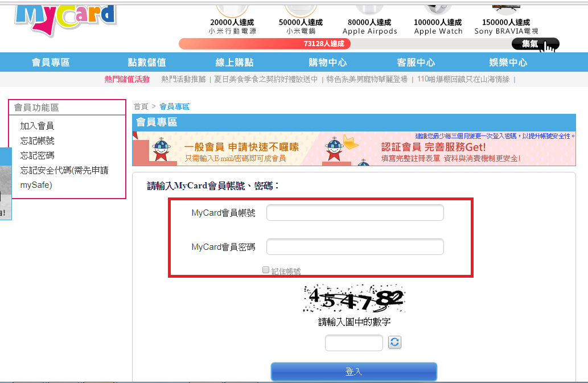Click the 會員專區 breadcrumb link

point(174,107)
